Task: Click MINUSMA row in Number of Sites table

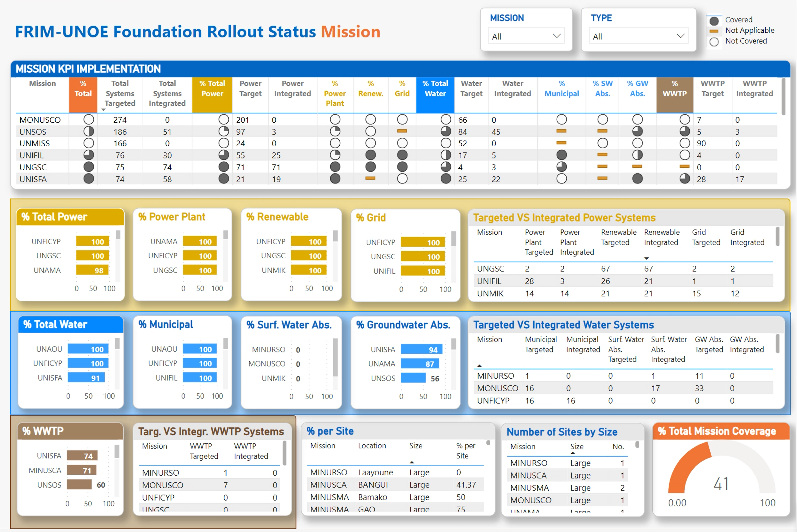Action: click(x=568, y=488)
